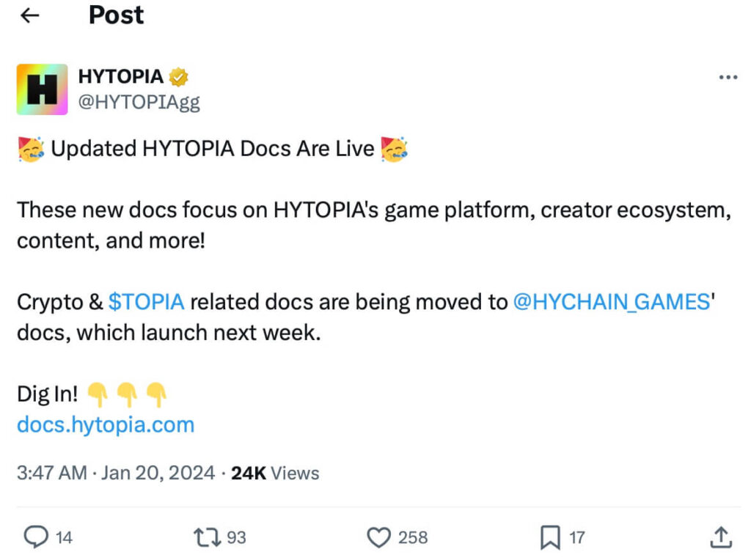Open the list of 258 likes

tap(411, 537)
